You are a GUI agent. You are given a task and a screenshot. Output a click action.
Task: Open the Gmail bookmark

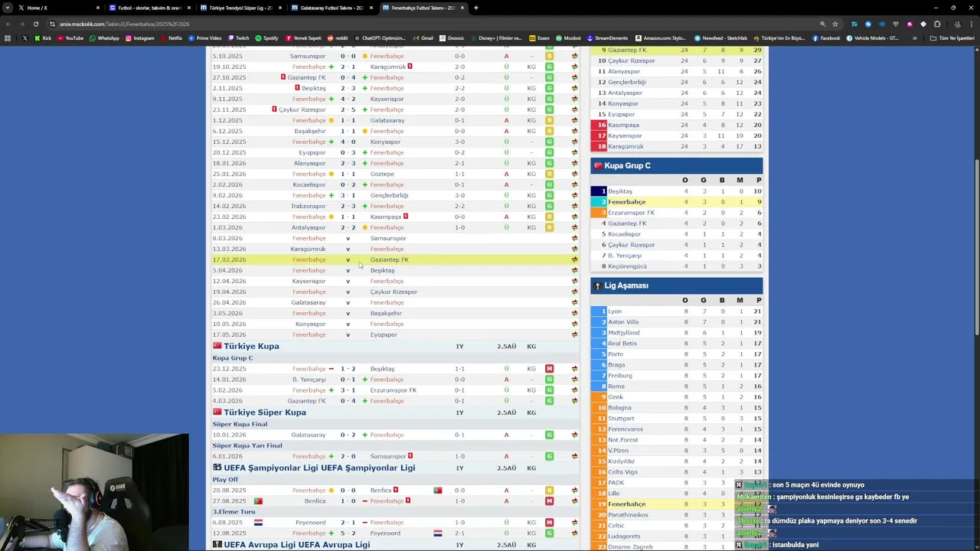[423, 38]
